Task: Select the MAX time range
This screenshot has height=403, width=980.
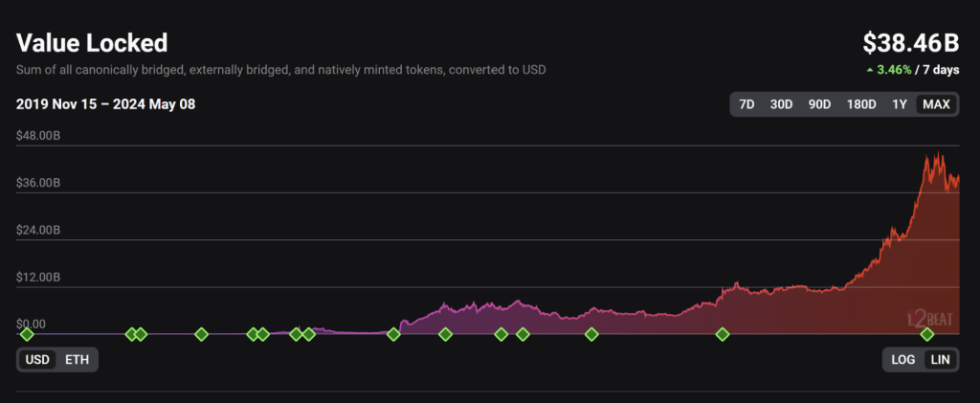Action: [x=936, y=104]
